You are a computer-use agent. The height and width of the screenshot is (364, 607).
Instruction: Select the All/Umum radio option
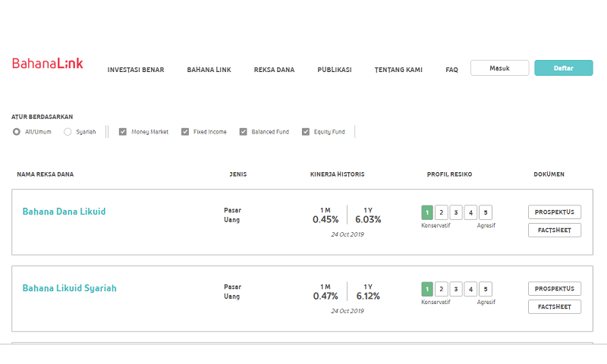(17, 132)
